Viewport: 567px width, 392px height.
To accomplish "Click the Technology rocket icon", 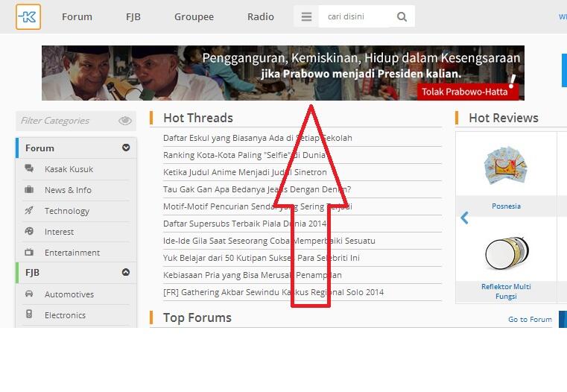I will click(29, 210).
